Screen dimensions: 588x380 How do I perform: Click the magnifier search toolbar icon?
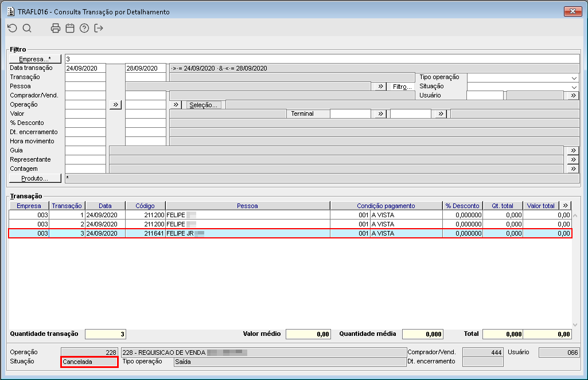(27, 28)
